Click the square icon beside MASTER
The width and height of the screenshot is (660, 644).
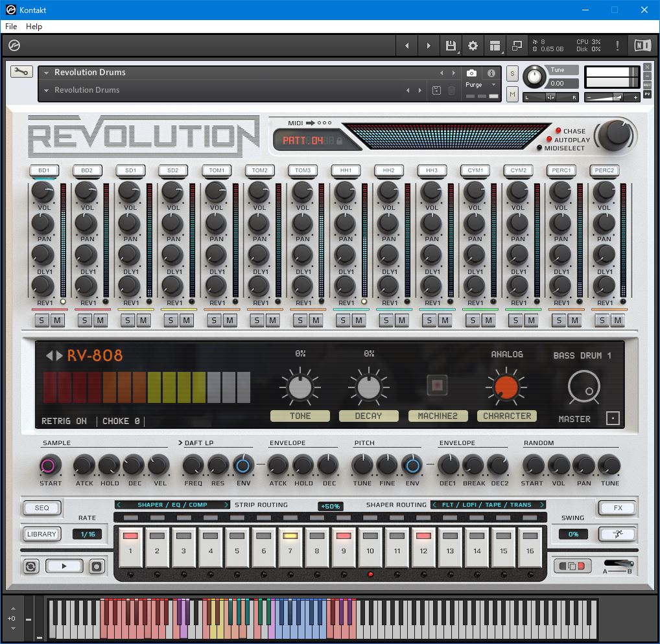(613, 418)
